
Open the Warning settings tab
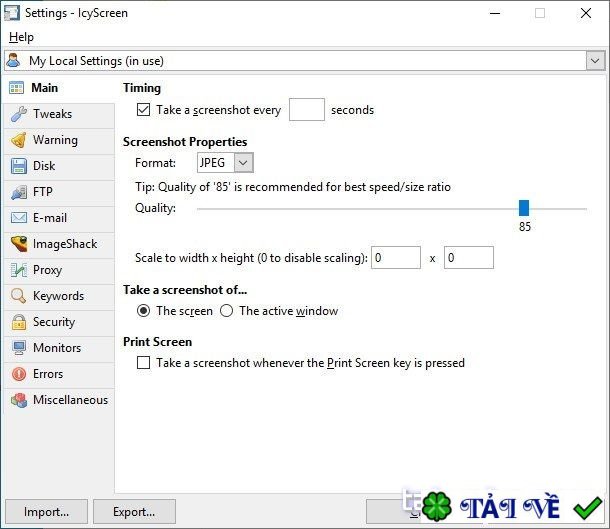59,140
